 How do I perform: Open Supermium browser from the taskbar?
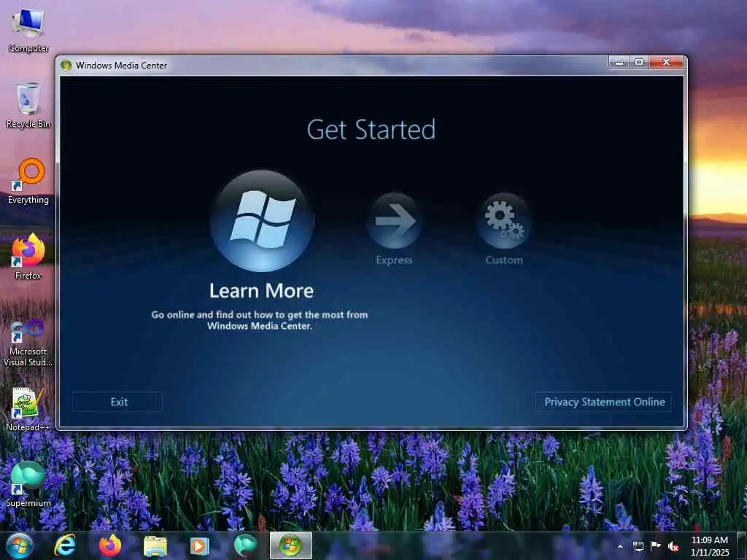[x=245, y=545]
